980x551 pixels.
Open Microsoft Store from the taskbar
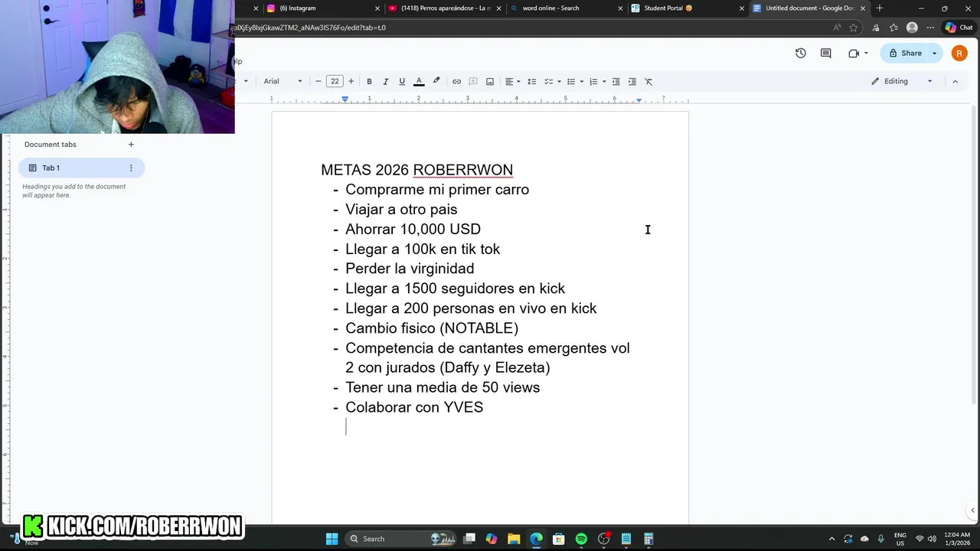559,539
